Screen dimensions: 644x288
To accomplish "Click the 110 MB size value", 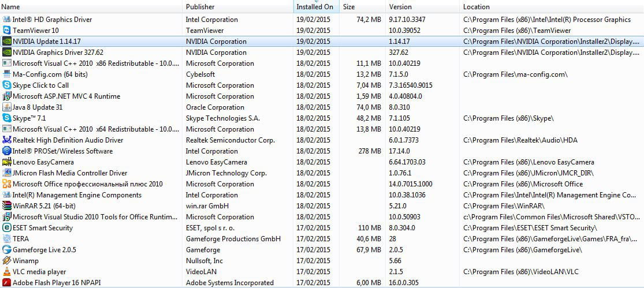I will coord(370,228).
